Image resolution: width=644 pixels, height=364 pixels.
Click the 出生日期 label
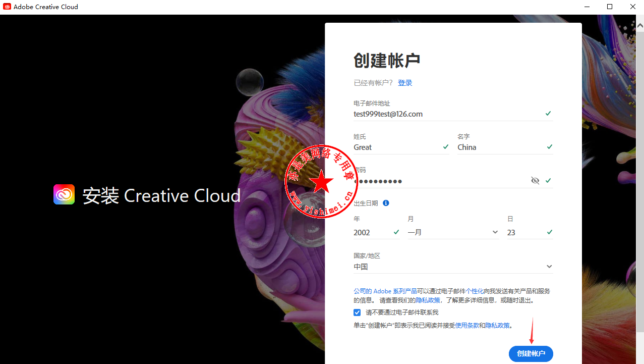[x=366, y=203]
